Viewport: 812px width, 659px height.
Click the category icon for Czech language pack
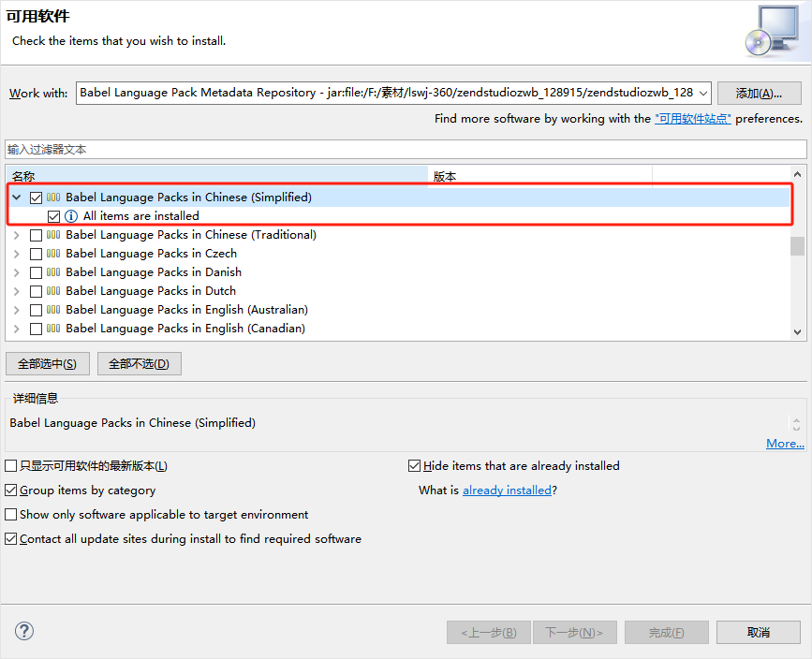(x=53, y=254)
